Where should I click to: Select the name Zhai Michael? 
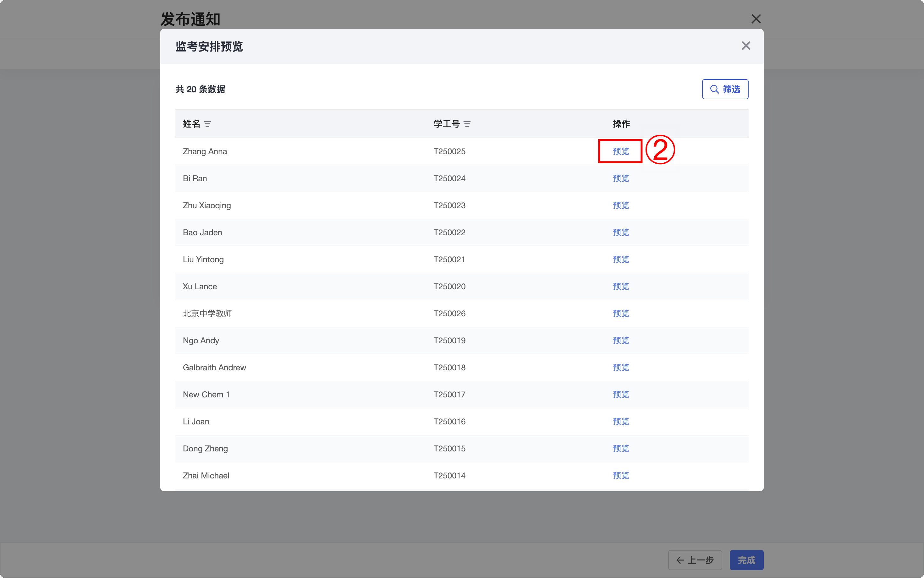tap(206, 476)
